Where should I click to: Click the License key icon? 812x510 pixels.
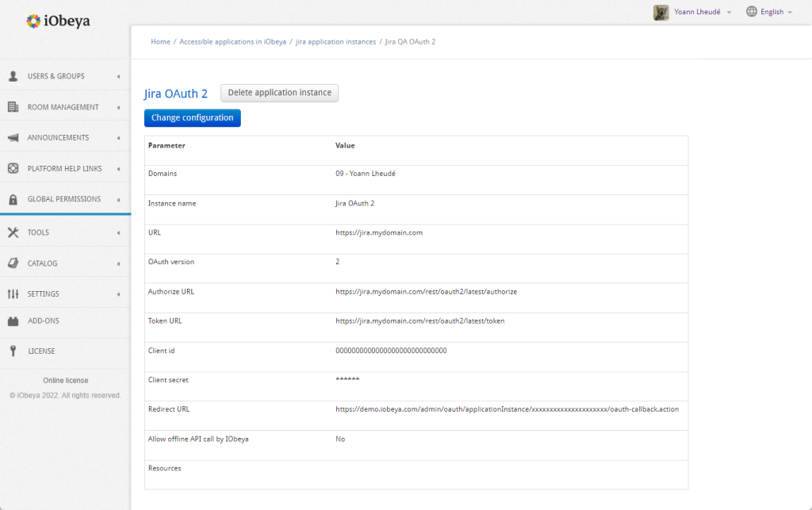13,351
